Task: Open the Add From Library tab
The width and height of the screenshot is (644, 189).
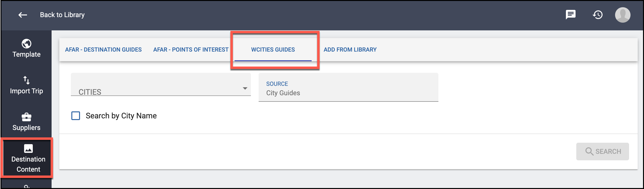Action: [x=350, y=49]
